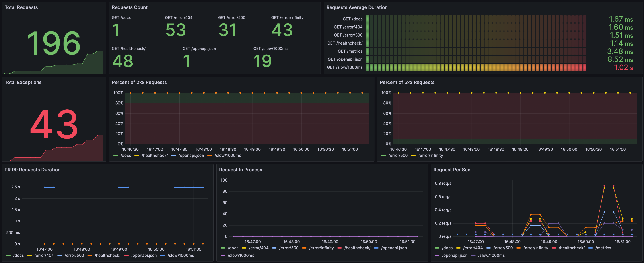The height and width of the screenshot is (263, 644).
Task: Open color swatch of /error/500 in Request In Process legend
Action: click(274, 248)
